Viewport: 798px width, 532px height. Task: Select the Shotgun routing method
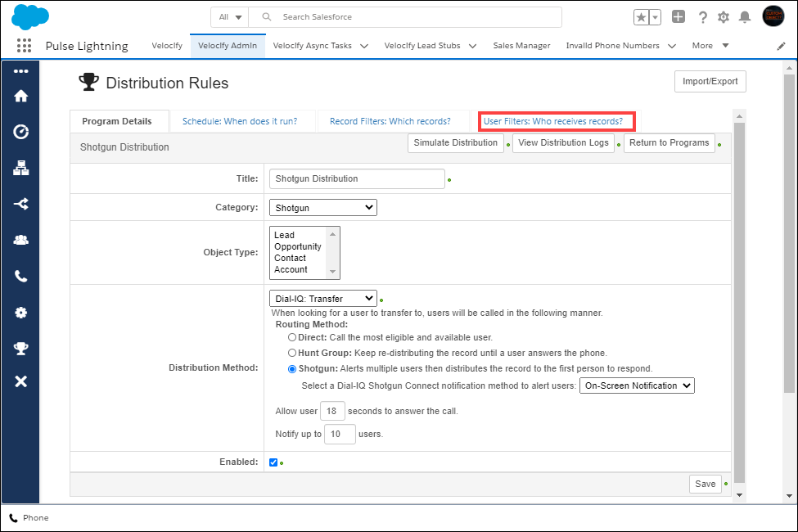point(292,369)
